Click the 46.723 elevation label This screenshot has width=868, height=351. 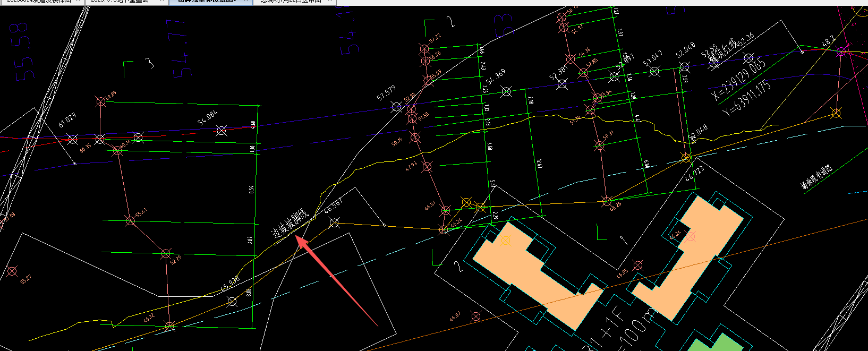tap(695, 173)
